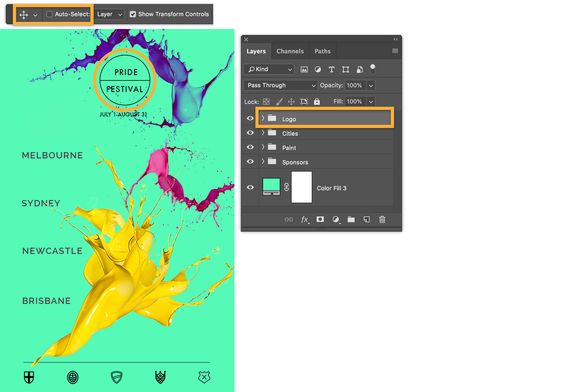The image size is (579, 392).
Task: Open the Layers panel menu
Action: click(x=395, y=51)
